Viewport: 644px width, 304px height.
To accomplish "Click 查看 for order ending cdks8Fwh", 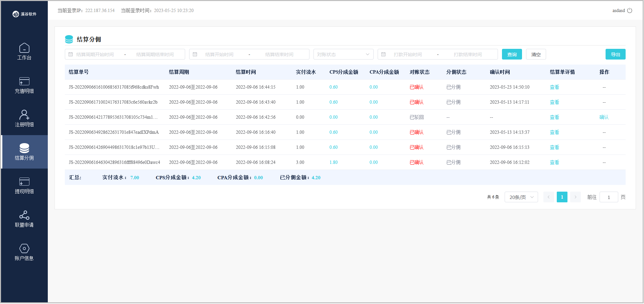I will click(554, 87).
